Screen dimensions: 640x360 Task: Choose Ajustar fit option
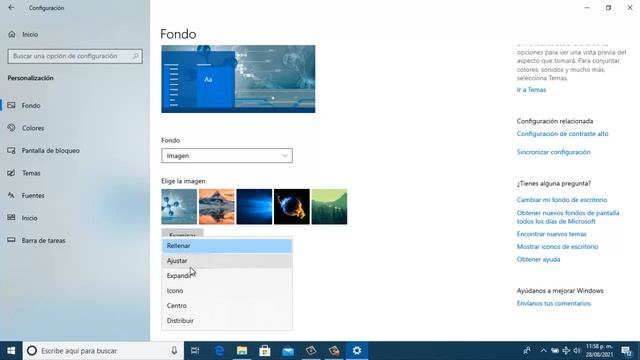pos(227,260)
